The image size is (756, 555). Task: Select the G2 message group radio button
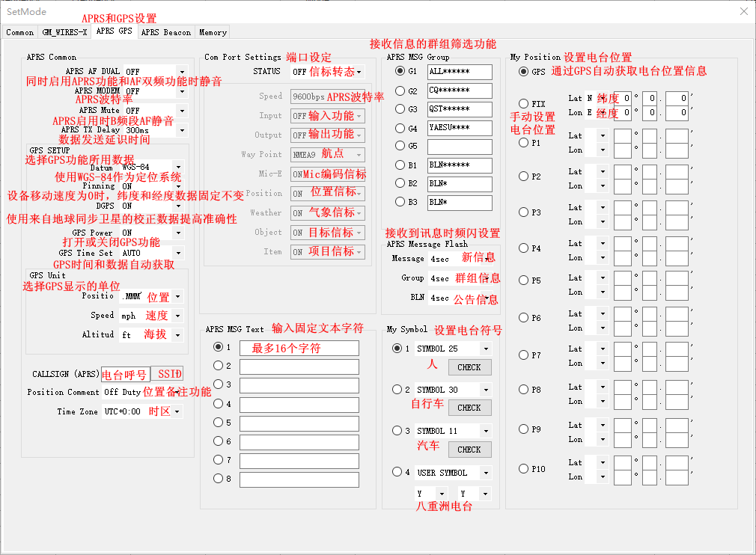tap(400, 91)
